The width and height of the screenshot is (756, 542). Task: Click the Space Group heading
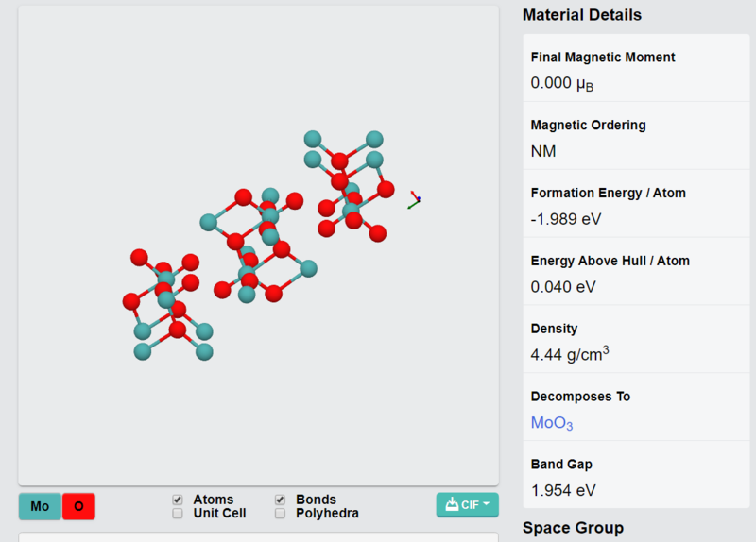tap(573, 528)
